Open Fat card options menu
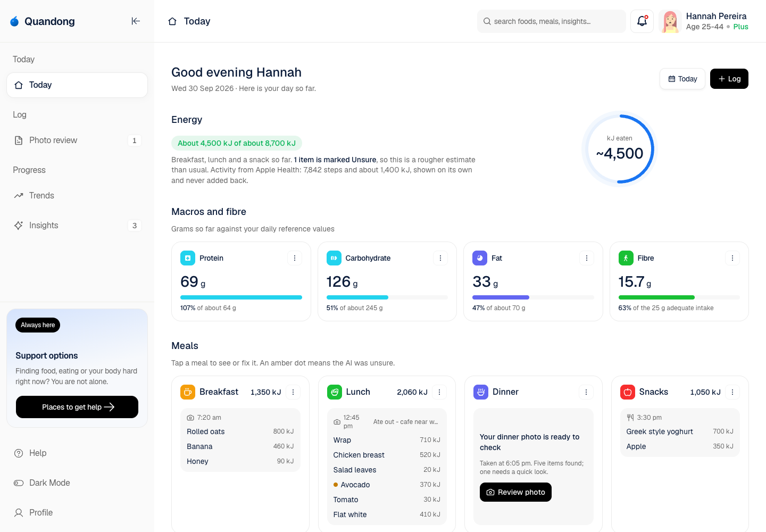The image size is (766, 532). 587,258
